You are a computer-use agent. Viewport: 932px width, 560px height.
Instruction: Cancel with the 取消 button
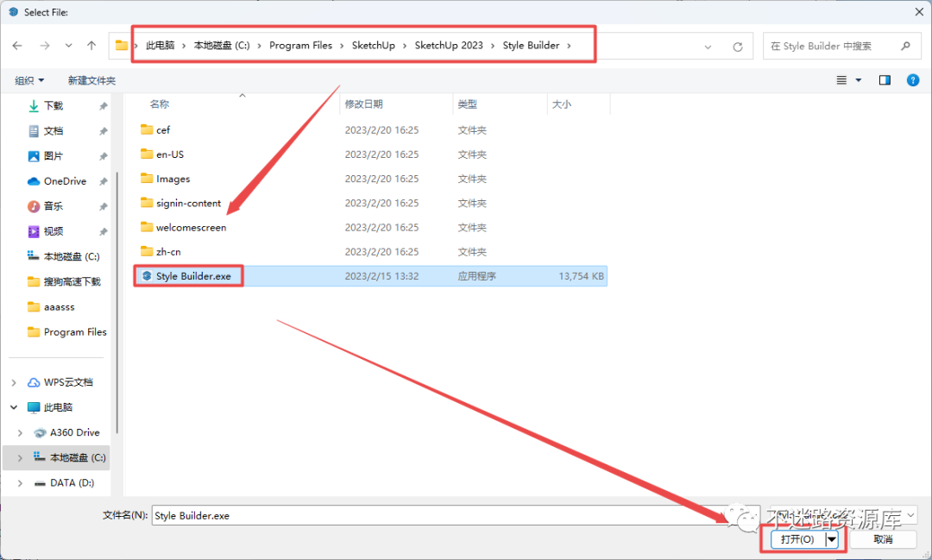[x=884, y=539]
